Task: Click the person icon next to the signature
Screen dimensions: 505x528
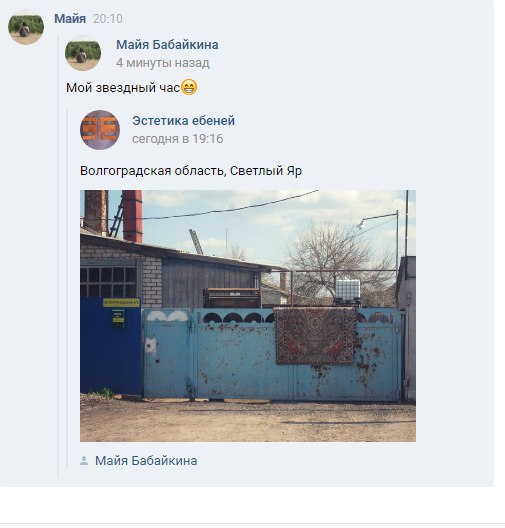Action: [84, 461]
